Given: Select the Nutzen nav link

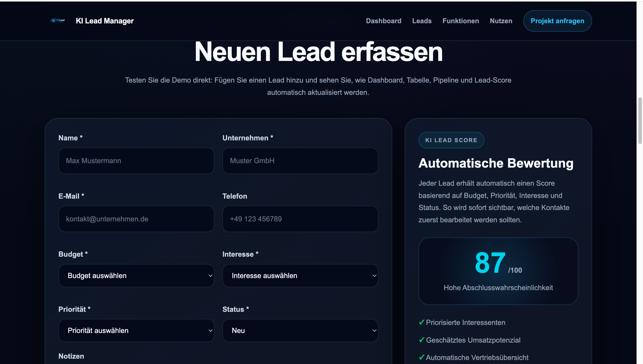Looking at the screenshot, I should click(x=501, y=21).
